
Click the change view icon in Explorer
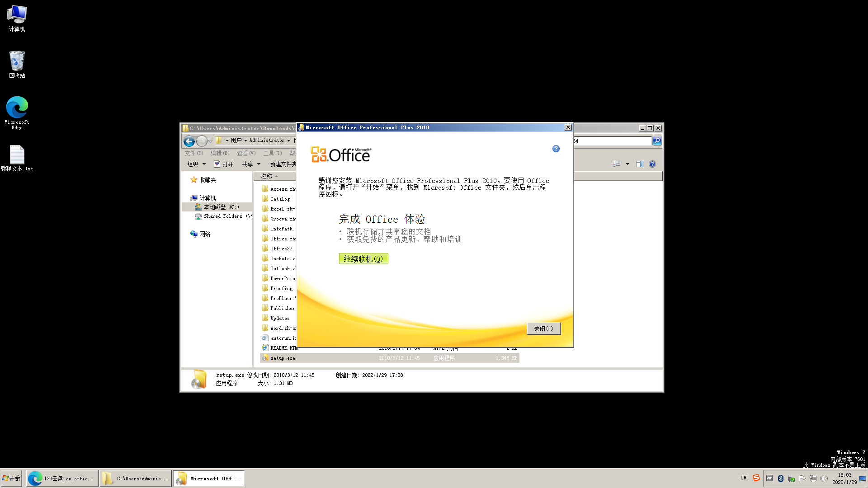click(617, 164)
